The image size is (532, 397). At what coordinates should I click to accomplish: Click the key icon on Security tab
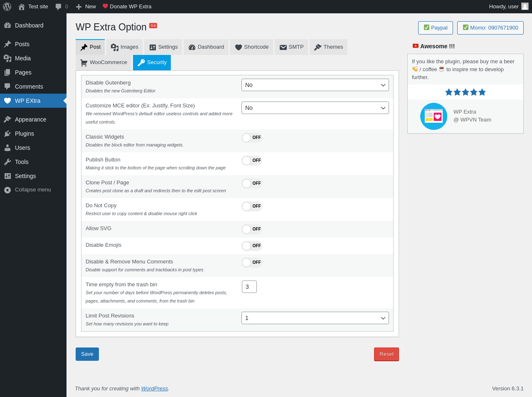click(141, 62)
